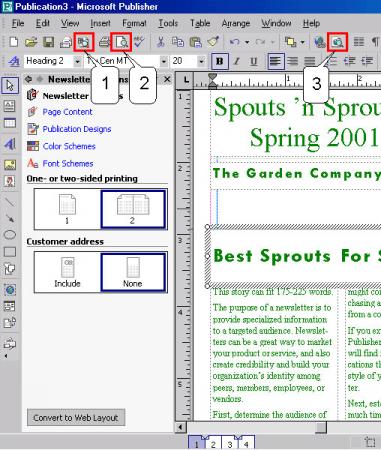Expand more Objects toolbar buttons arrow

click(x=6, y=356)
